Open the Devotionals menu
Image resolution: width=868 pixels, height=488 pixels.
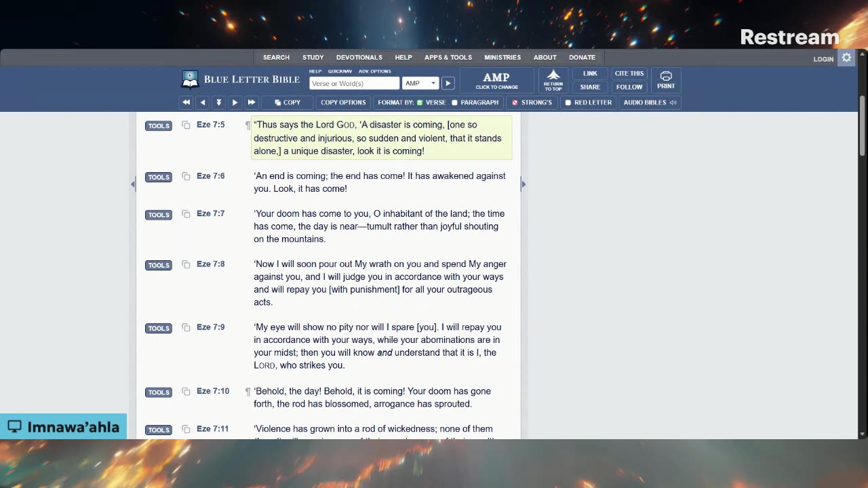[x=359, y=58]
